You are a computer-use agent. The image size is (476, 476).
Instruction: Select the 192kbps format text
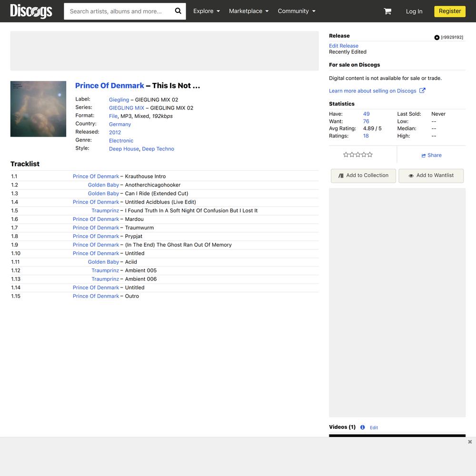(x=162, y=116)
